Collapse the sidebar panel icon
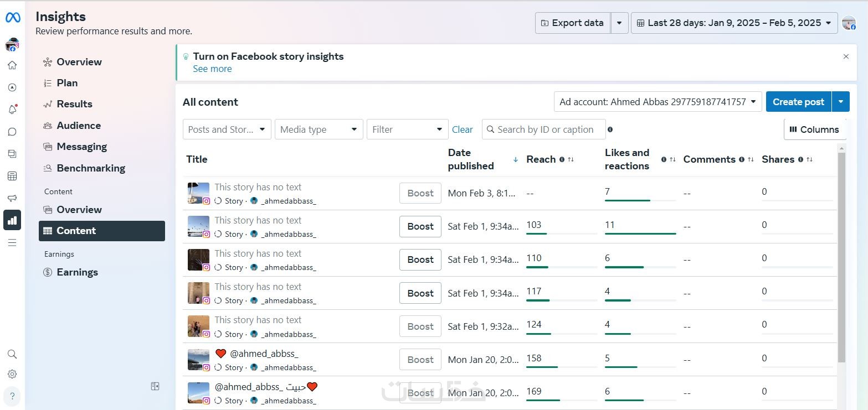 155,386
